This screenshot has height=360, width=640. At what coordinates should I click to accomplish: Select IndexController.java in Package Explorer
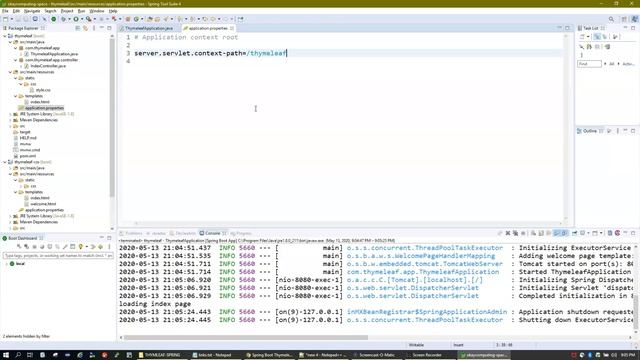pos(48,66)
